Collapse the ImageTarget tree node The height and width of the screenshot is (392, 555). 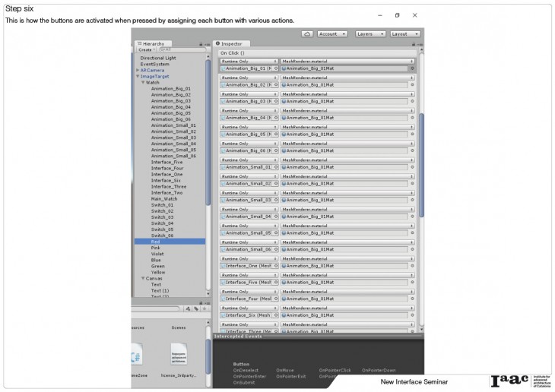click(138, 77)
